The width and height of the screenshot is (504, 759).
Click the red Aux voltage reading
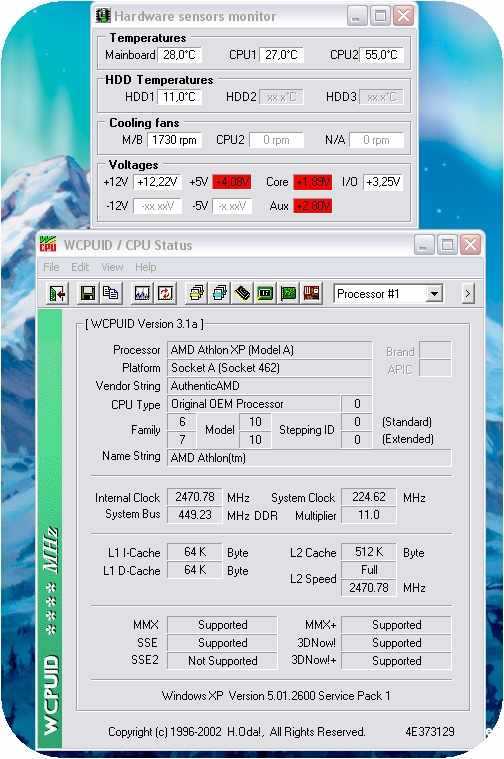(313, 206)
